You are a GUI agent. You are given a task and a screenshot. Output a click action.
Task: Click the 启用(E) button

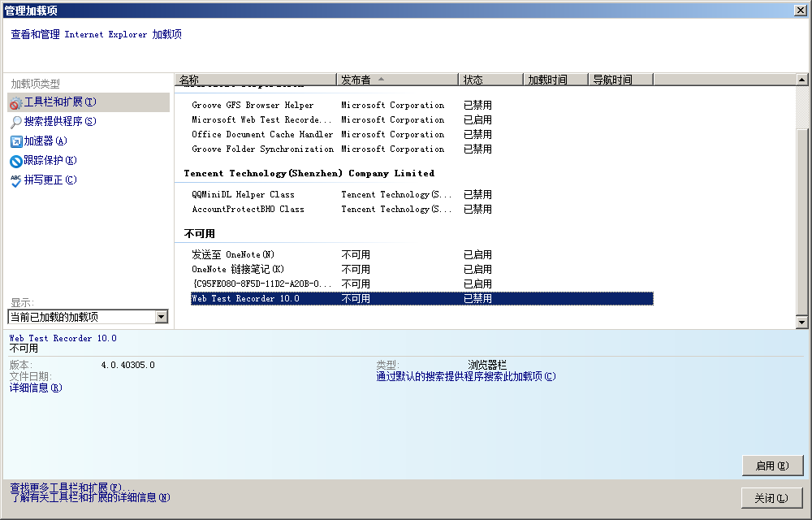point(772,466)
